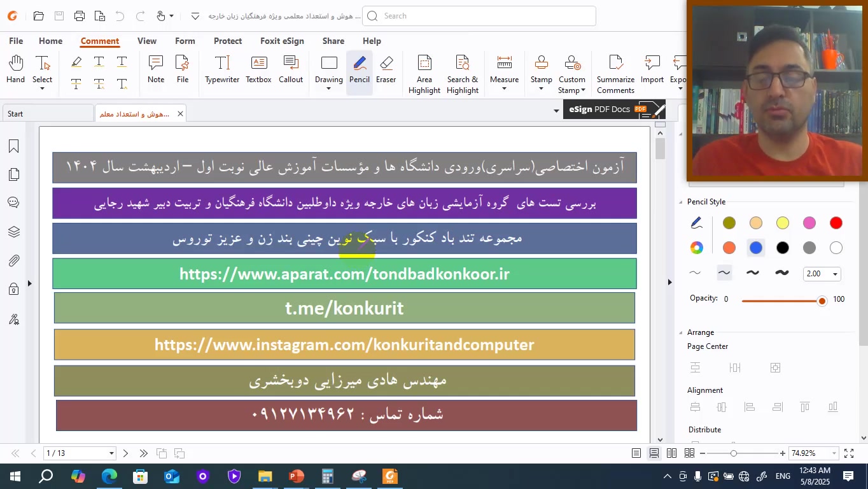Collapse the Arrange section
The height and width of the screenshot is (489, 868).
tap(680, 332)
